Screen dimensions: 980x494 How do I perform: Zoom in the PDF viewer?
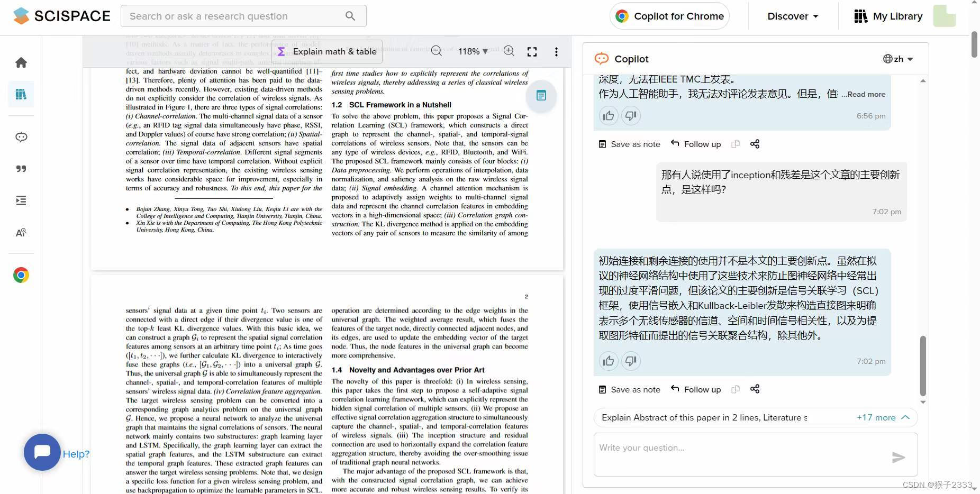pos(509,51)
